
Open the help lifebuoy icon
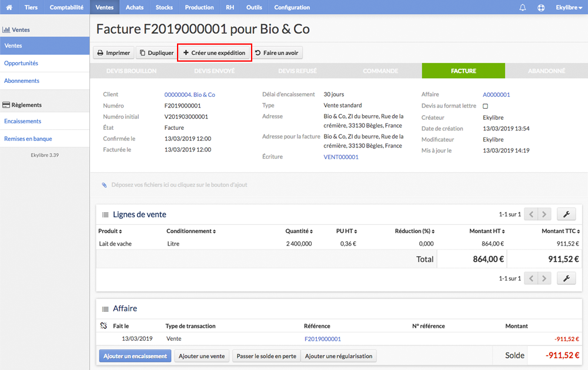(541, 8)
